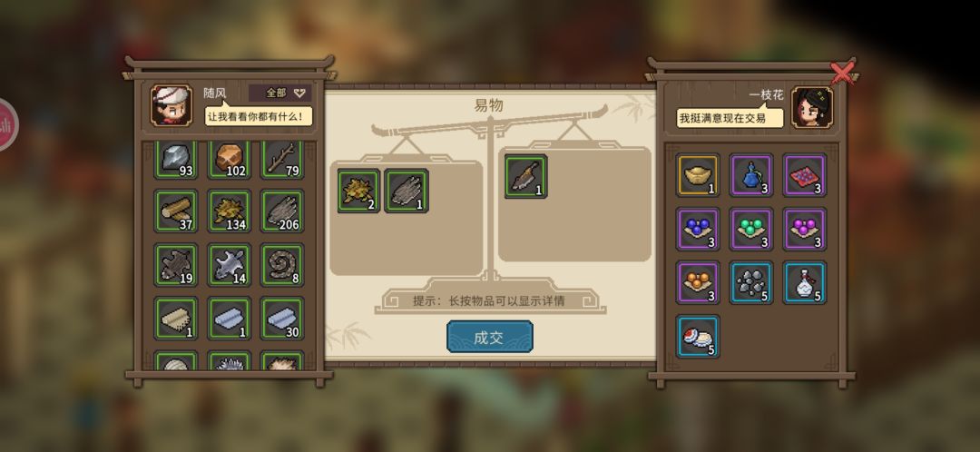Select the white porcelain vase item
This screenshot has width=980, height=452.
point(805,282)
